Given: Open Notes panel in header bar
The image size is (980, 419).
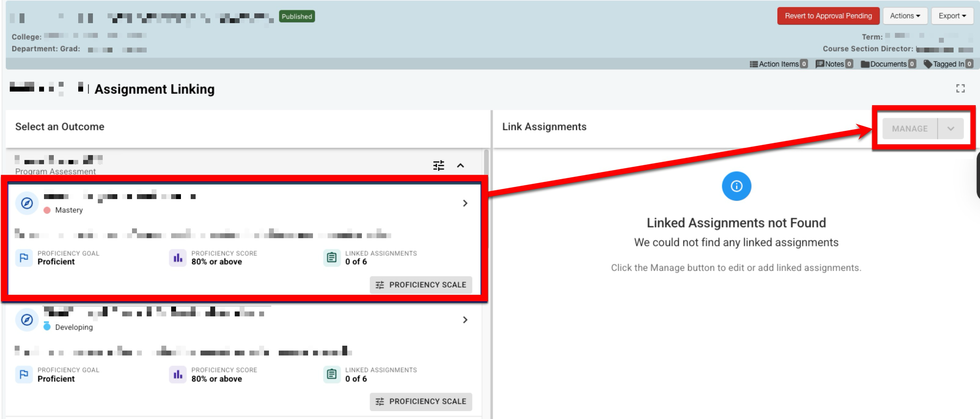Looking at the screenshot, I should point(834,64).
